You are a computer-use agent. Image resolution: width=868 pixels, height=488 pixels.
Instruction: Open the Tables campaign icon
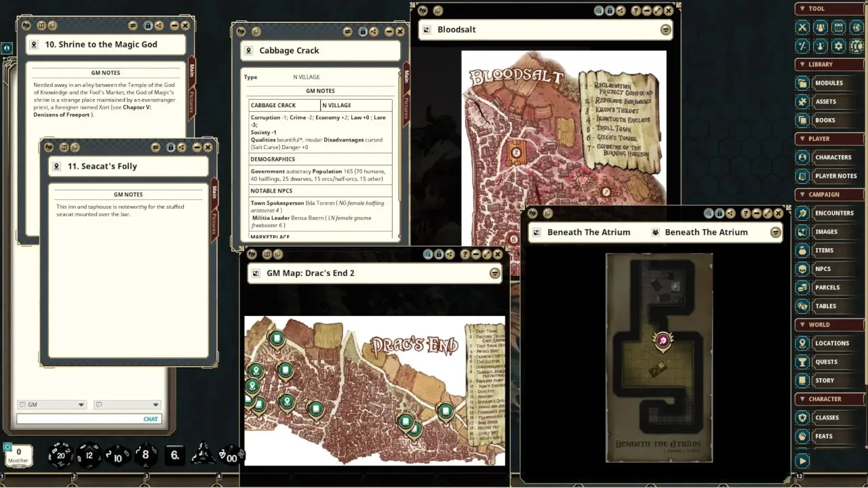click(x=803, y=306)
